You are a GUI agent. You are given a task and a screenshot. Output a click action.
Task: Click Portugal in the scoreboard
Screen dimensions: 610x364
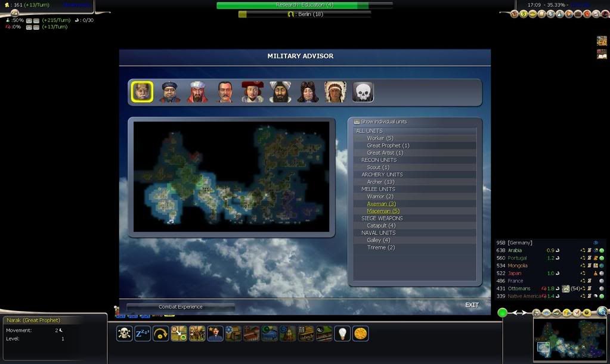[517, 258]
